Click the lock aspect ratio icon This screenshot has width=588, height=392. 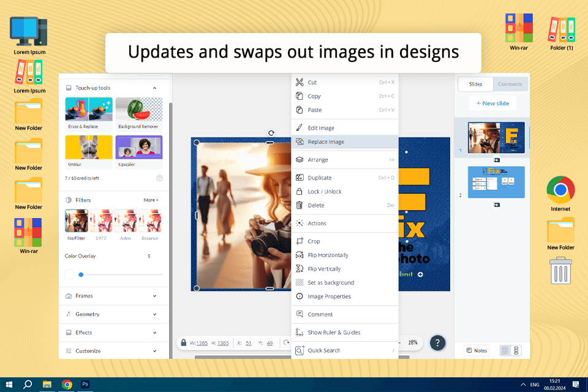coord(183,343)
